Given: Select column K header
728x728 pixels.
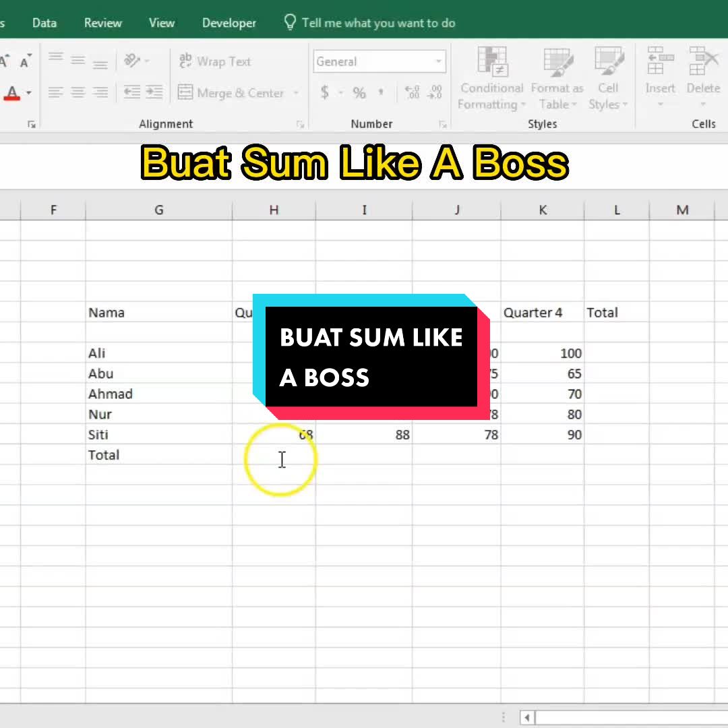Looking at the screenshot, I should coord(542,210).
